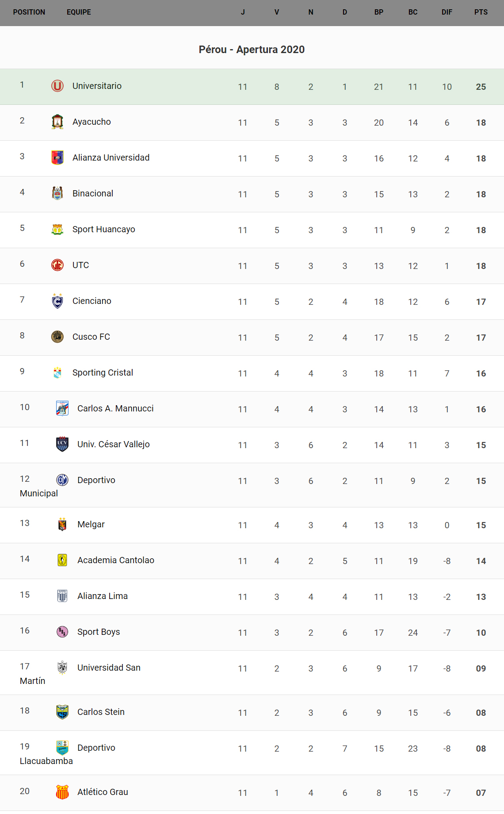Open the Cusco FC team link
The height and width of the screenshot is (814, 504).
[x=91, y=337]
